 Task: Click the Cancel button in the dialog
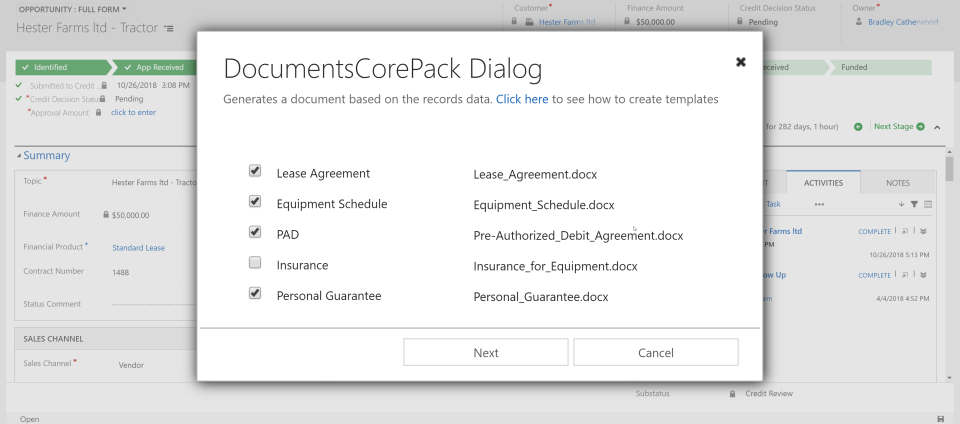[656, 352]
